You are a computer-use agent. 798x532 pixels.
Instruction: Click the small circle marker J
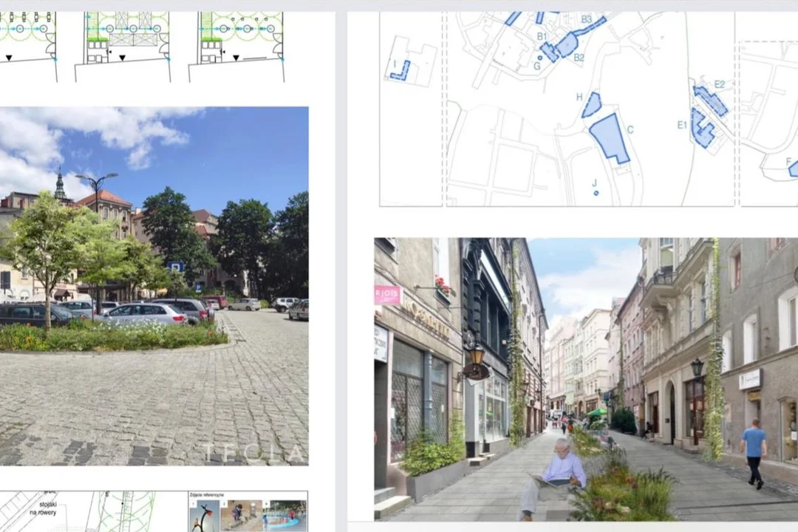(x=596, y=193)
